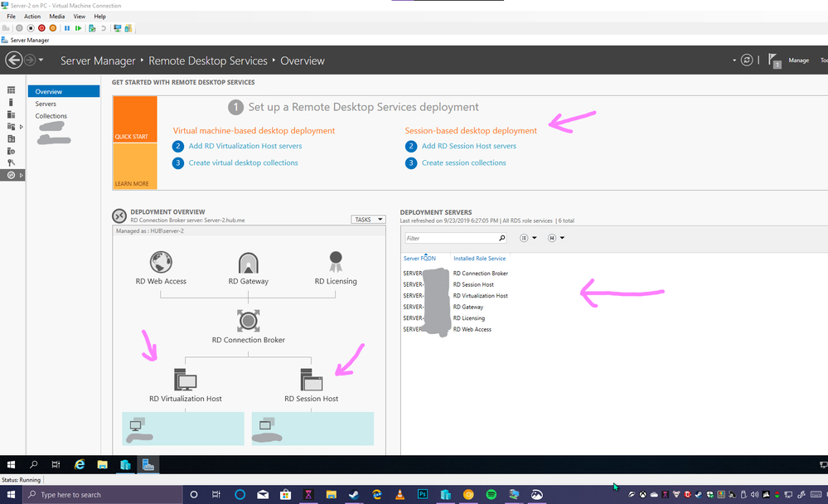Open the Start menu in the VM taskbar
The height and width of the screenshot is (504, 828).
(x=11, y=464)
